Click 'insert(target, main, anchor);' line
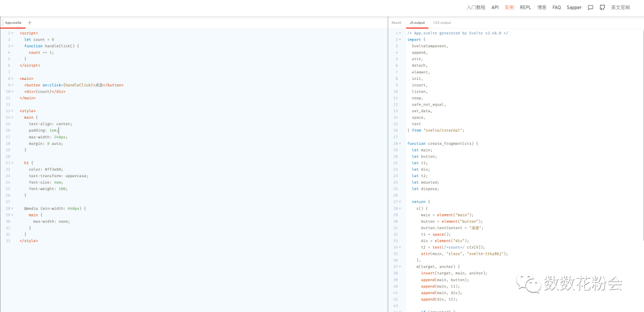This screenshot has width=644, height=312. (454, 273)
